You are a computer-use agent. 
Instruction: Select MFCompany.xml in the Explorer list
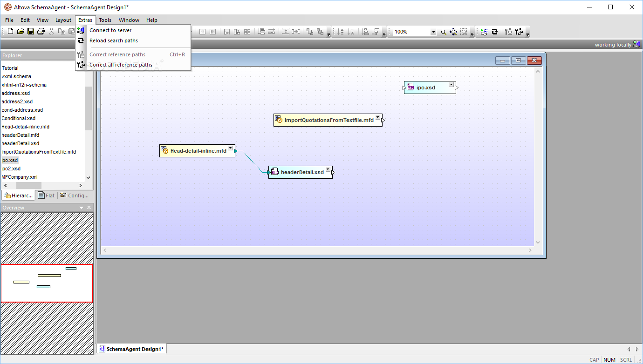tap(20, 177)
